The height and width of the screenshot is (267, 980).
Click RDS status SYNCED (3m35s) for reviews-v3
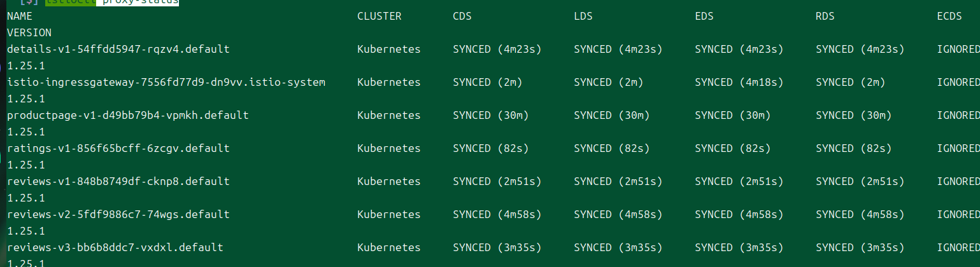tap(860, 247)
